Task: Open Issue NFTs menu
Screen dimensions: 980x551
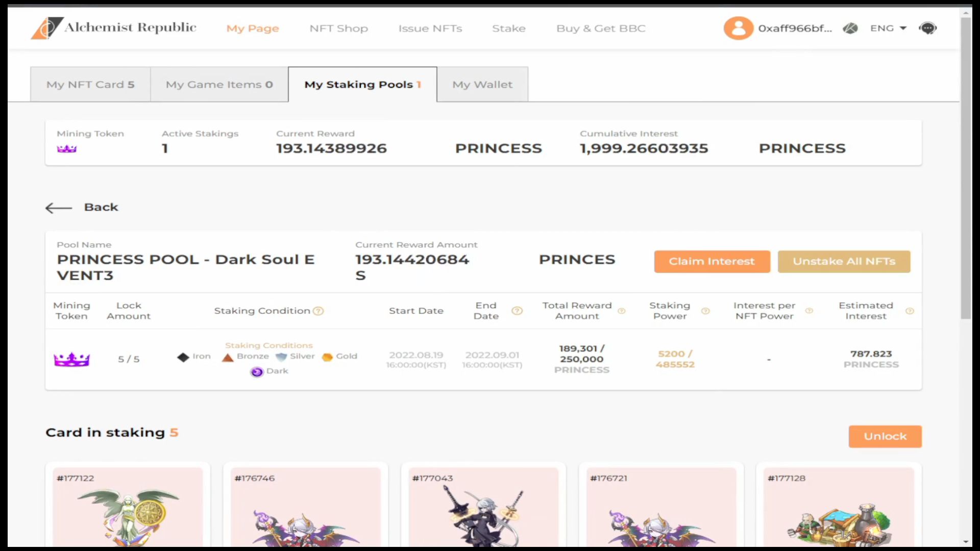Action: 430,29
